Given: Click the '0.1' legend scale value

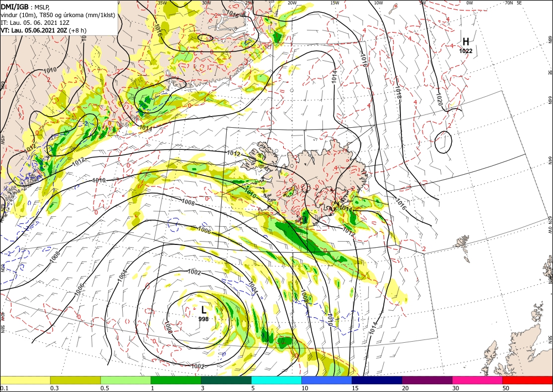Looking at the screenshot, I should tap(3, 388).
